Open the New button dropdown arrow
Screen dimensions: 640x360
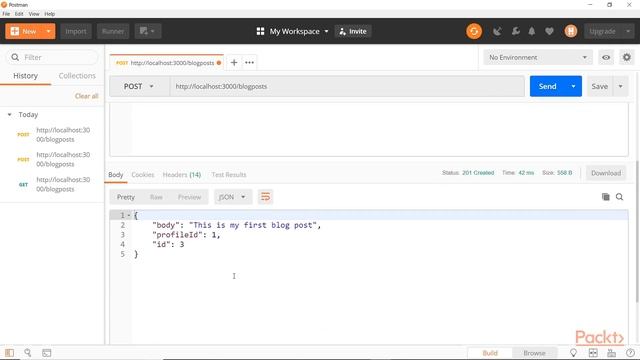49,31
